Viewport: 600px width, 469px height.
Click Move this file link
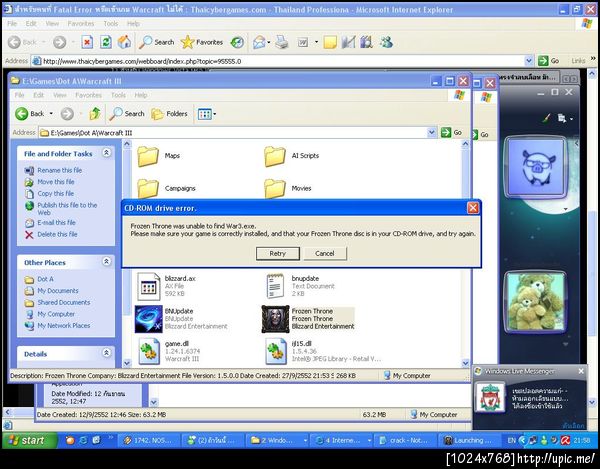(x=56, y=182)
